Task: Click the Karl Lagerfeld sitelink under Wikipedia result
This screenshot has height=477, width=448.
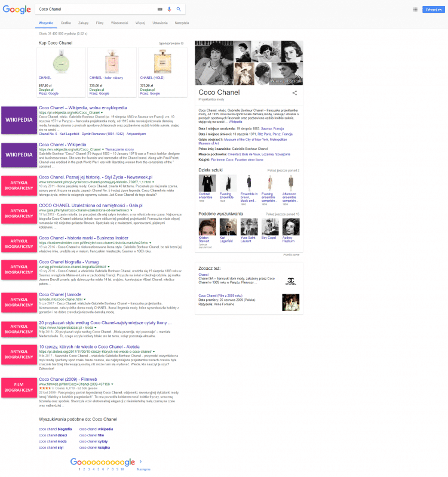Action: pyautogui.click(x=69, y=134)
